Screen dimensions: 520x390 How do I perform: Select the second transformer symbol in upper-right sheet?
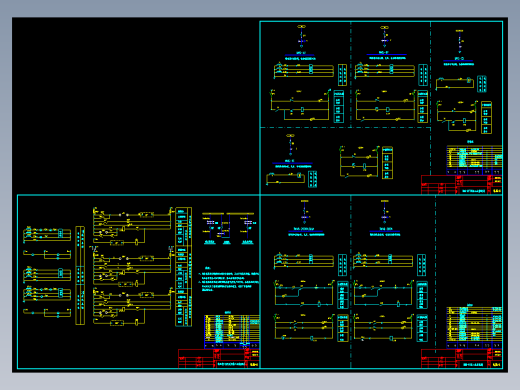tap(384, 37)
